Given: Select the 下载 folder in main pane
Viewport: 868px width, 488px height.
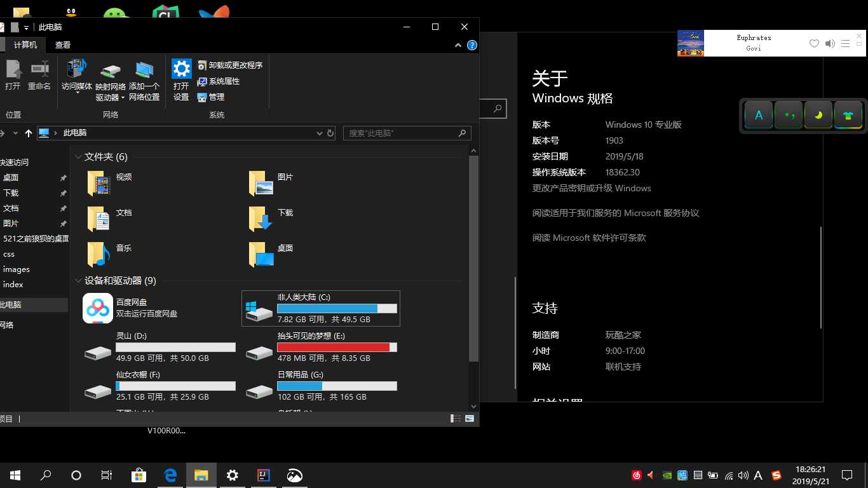Looking at the screenshot, I should coord(271,218).
